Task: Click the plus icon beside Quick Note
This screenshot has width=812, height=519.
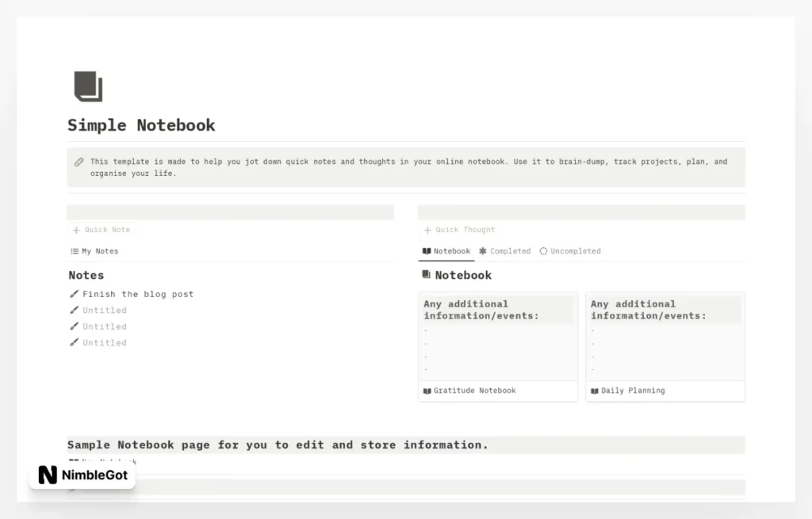Action: [75, 230]
